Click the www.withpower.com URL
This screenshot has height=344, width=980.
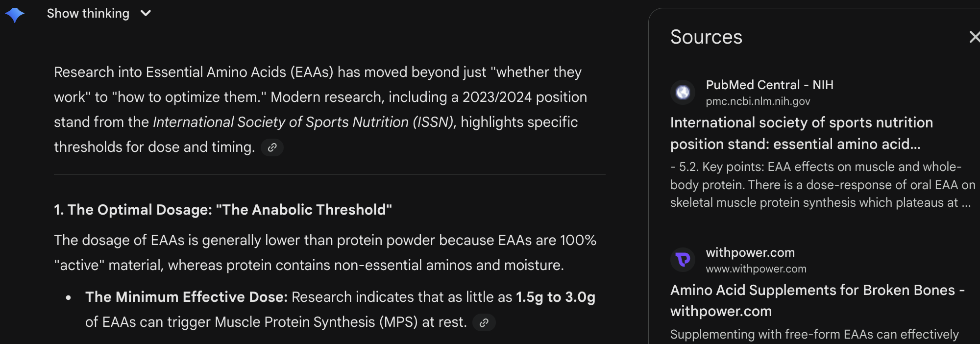coord(756,269)
